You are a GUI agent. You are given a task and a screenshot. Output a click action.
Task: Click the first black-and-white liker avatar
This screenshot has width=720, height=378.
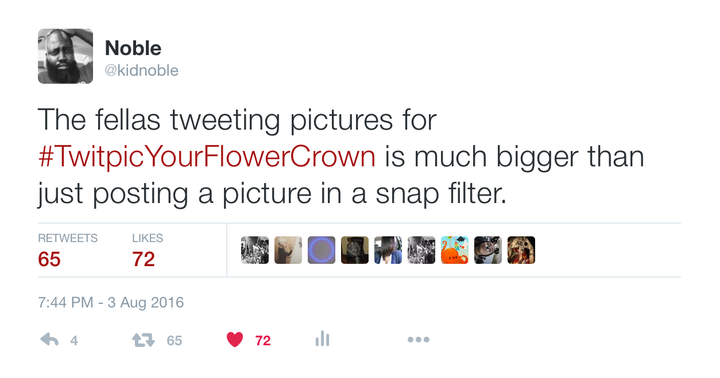pyautogui.click(x=255, y=250)
